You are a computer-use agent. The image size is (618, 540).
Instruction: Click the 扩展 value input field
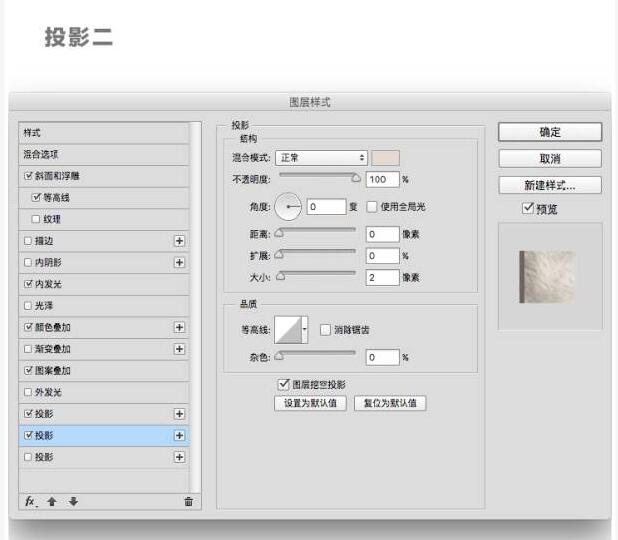click(383, 256)
